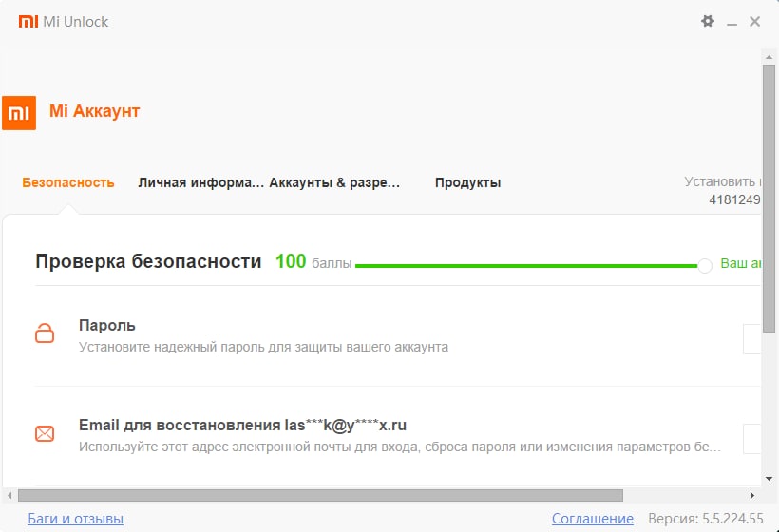Screen dimensions: 779x532
Task: Click the envelope icon beside Email для восстановления
Action: coord(45,433)
